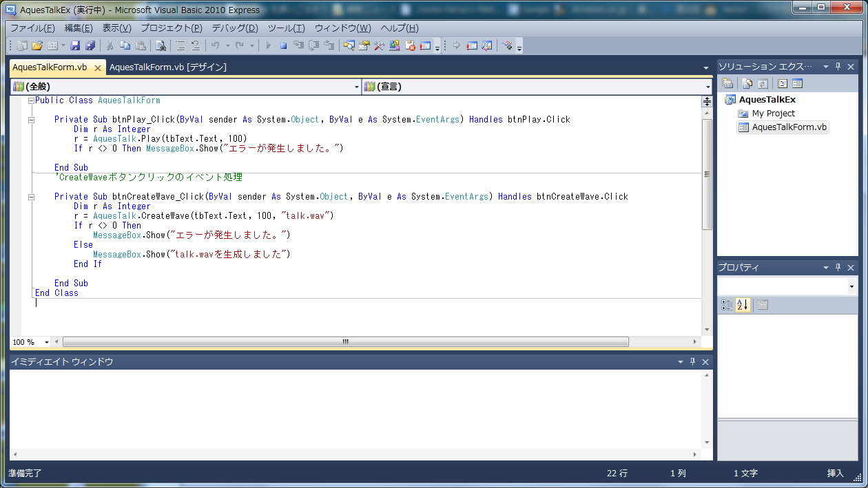868x488 pixels.
Task: Click the Open File folder icon
Action: [x=37, y=45]
